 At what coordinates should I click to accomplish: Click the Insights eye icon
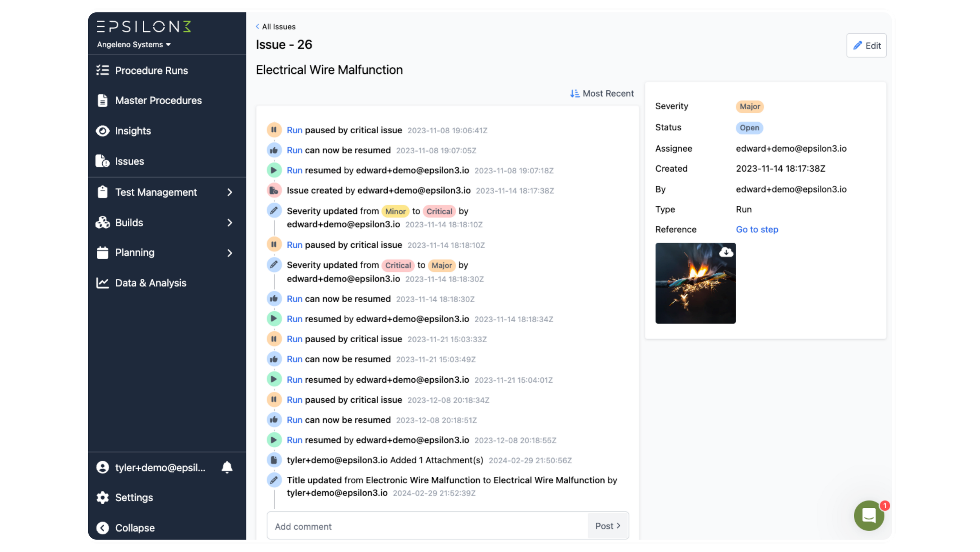(103, 131)
